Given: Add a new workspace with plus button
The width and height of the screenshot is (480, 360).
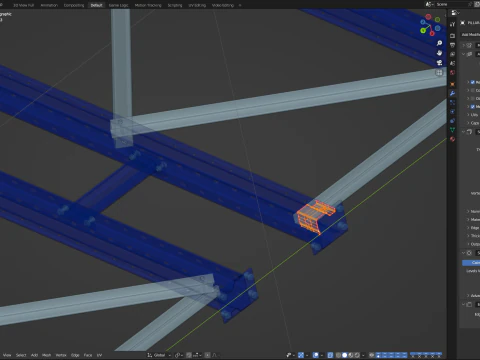Looking at the screenshot, I should point(240,5).
